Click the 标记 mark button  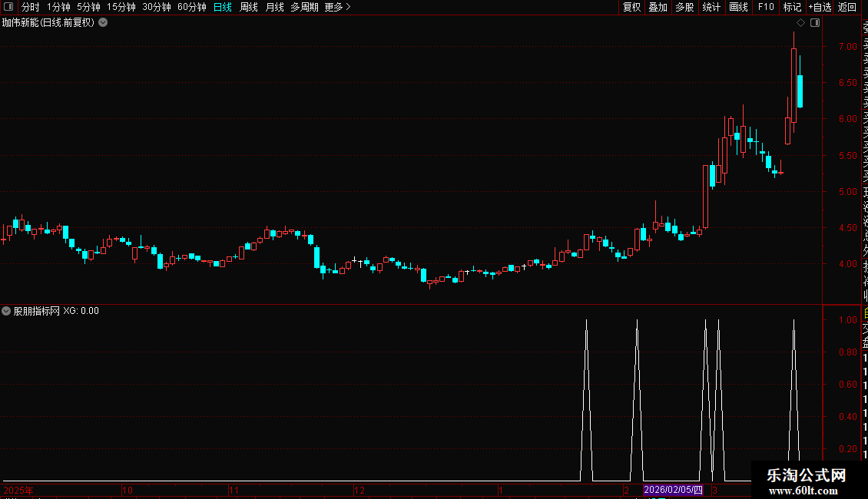tap(792, 7)
